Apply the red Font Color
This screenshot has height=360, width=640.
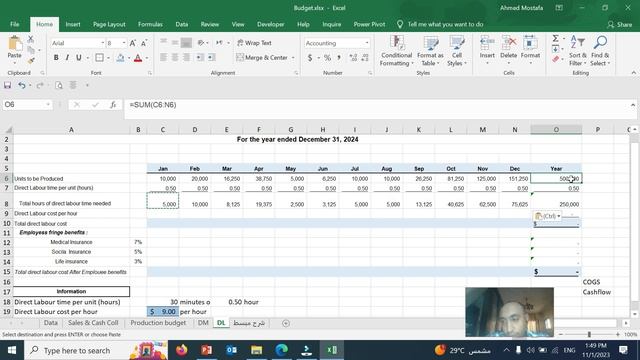[x=138, y=58]
